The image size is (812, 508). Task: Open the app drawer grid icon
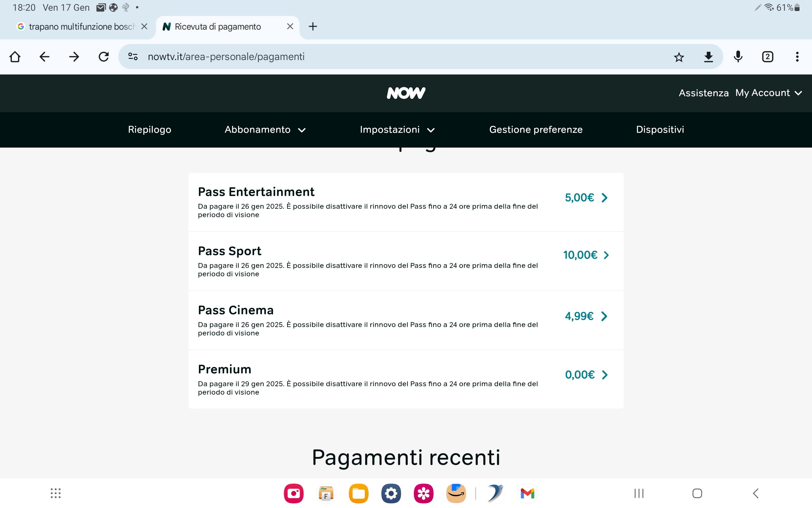[x=56, y=493]
